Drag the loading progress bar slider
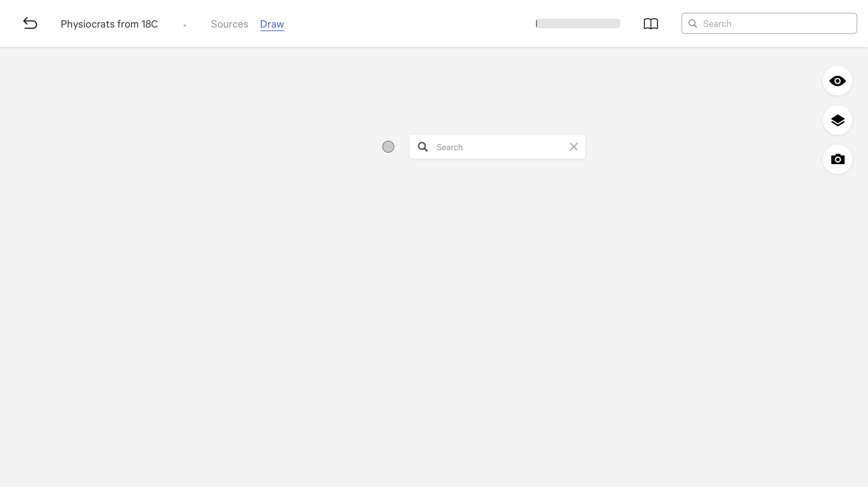Screen dimensions: 868x487 tap(537, 23)
